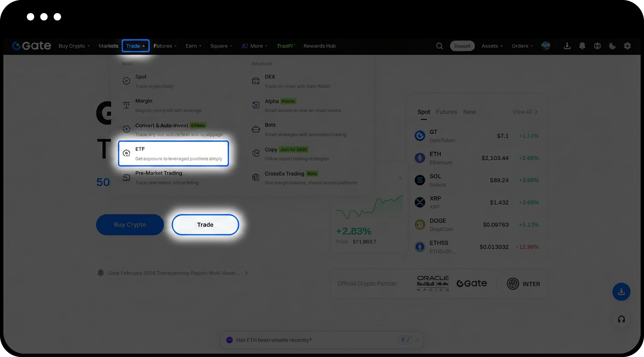
Task: Click the search magnifier icon
Action: point(439,46)
